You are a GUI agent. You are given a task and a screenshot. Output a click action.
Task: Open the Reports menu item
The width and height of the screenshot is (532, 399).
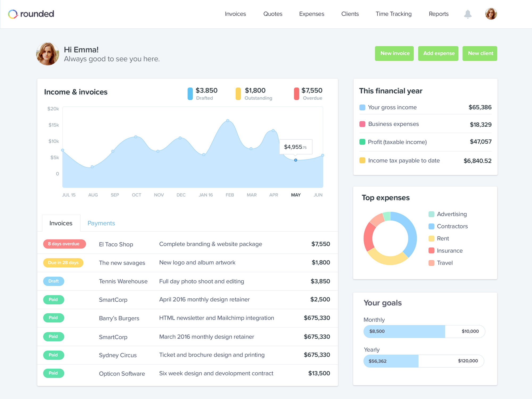[x=438, y=14]
